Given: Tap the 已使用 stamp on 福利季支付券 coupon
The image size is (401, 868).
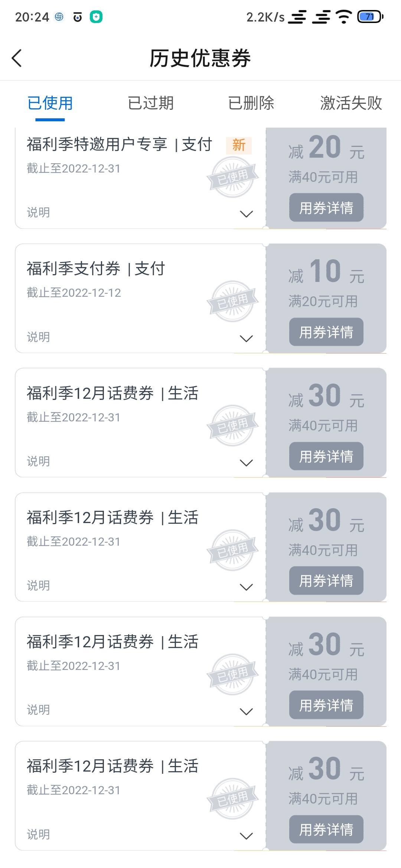Looking at the screenshot, I should click(232, 301).
